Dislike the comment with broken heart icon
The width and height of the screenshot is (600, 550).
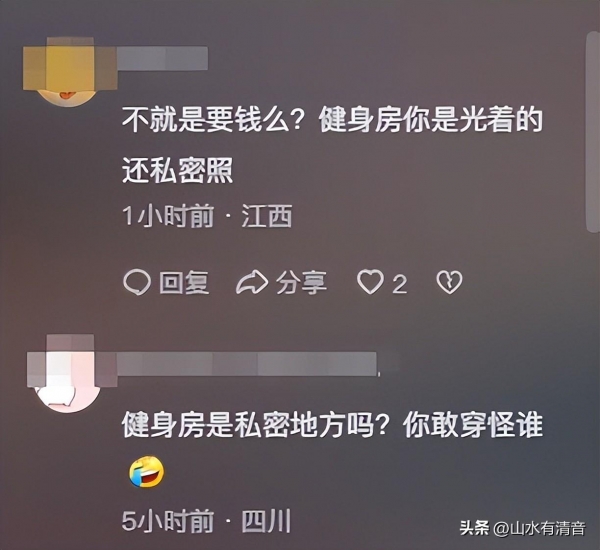coord(449,282)
